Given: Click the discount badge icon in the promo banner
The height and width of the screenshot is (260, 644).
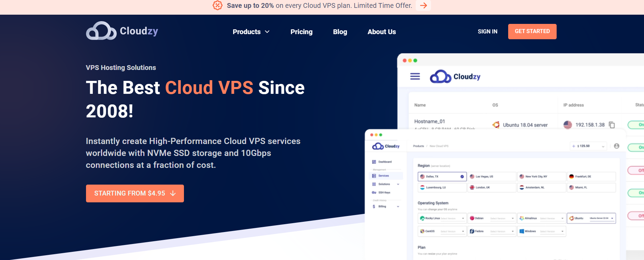Looking at the screenshot, I should 217,5.
